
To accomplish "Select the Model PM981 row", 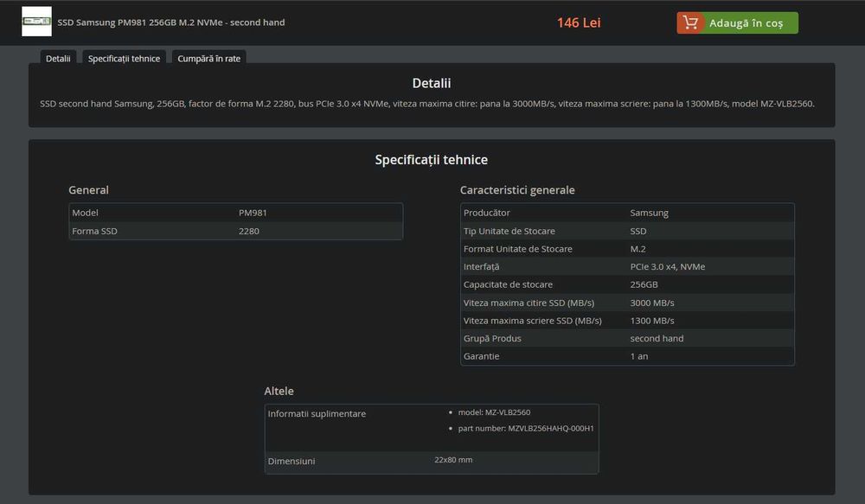I will (235, 213).
